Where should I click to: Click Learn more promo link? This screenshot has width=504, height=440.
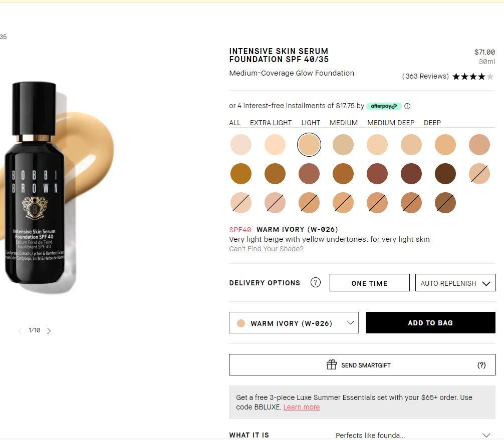point(301,407)
